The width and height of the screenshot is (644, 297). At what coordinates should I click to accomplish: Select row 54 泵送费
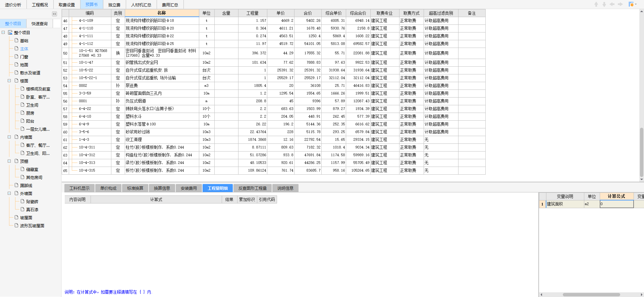tap(273, 86)
